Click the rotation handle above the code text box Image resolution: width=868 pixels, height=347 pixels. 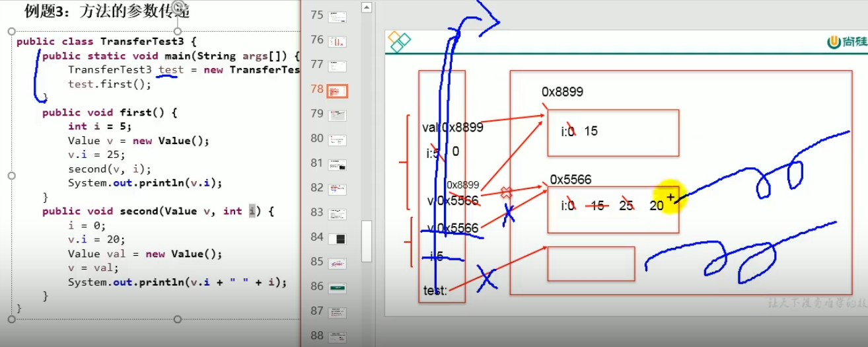(178, 7)
